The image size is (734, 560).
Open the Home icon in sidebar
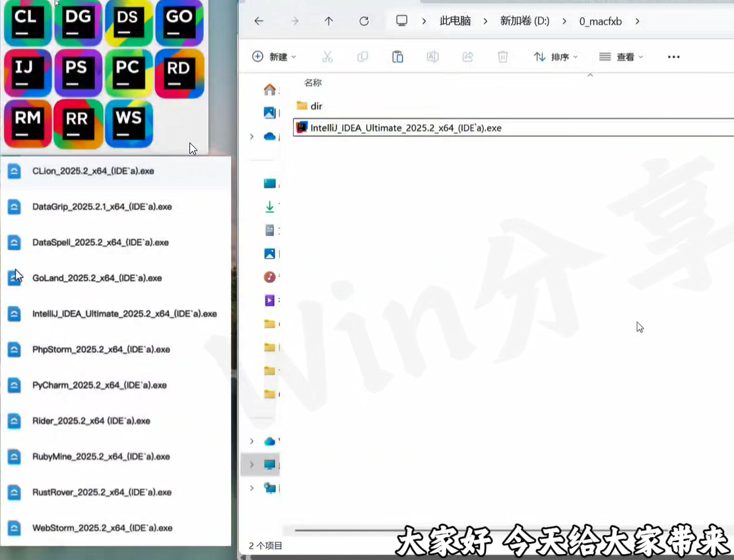269,89
